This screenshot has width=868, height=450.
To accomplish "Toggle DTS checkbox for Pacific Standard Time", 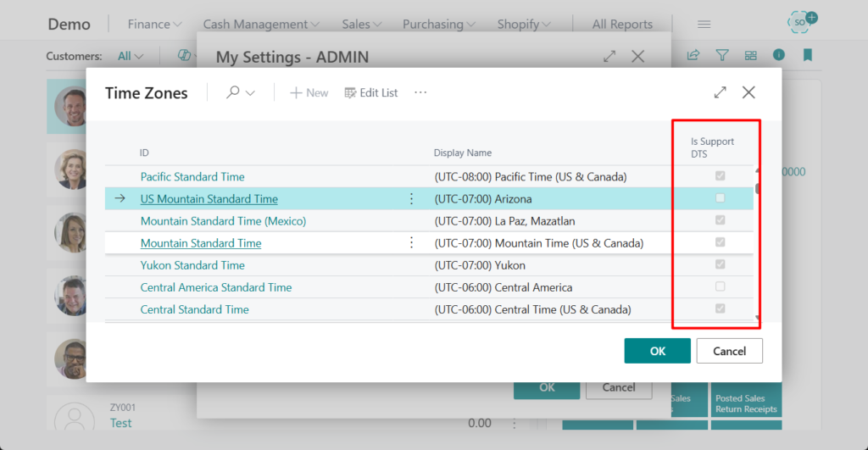I will click(x=721, y=176).
